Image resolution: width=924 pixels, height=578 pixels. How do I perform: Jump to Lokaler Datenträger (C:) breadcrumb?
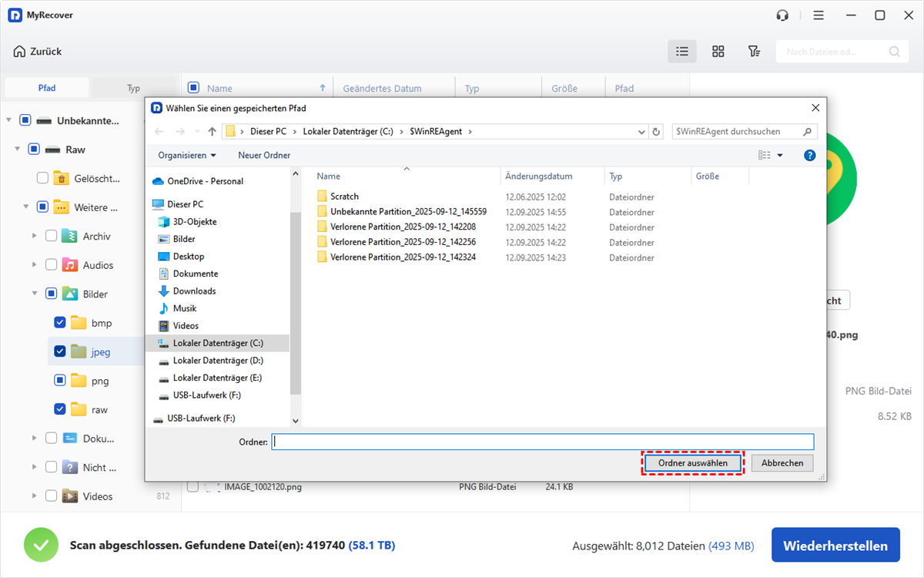point(348,132)
